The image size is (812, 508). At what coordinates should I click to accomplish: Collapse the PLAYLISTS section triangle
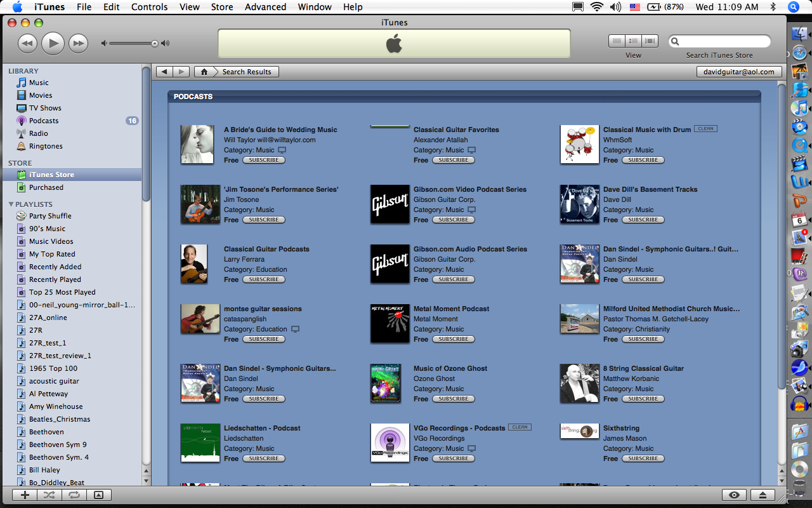point(11,204)
